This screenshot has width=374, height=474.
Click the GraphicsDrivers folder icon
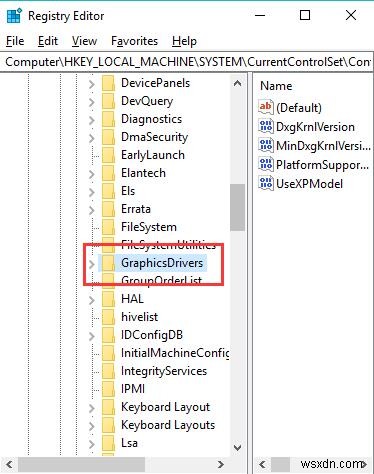(x=108, y=263)
